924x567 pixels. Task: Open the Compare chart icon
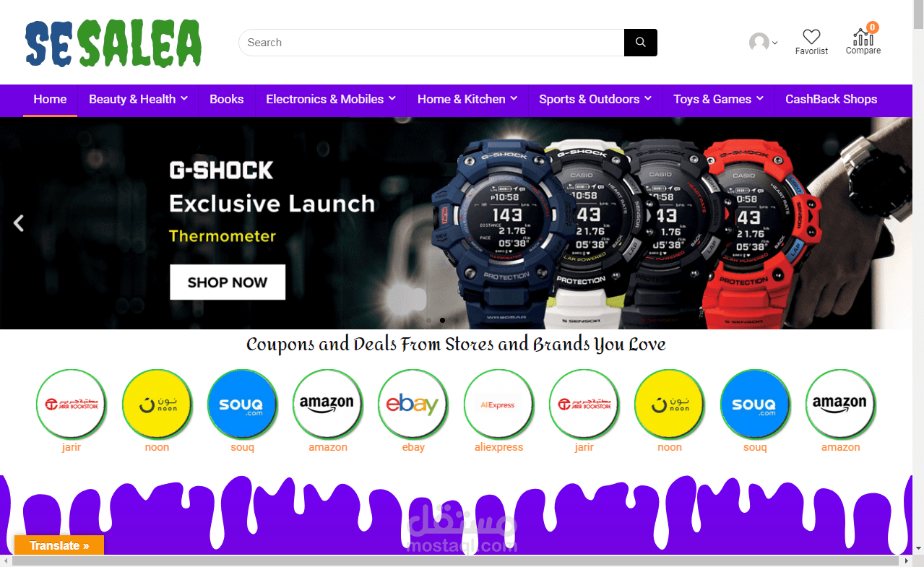(863, 37)
